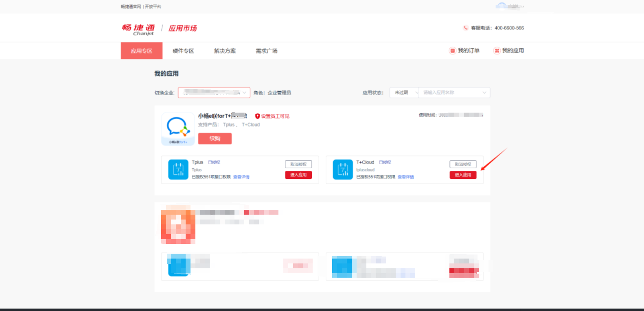
Task: Switch to the 应用专区 tab
Action: point(142,51)
